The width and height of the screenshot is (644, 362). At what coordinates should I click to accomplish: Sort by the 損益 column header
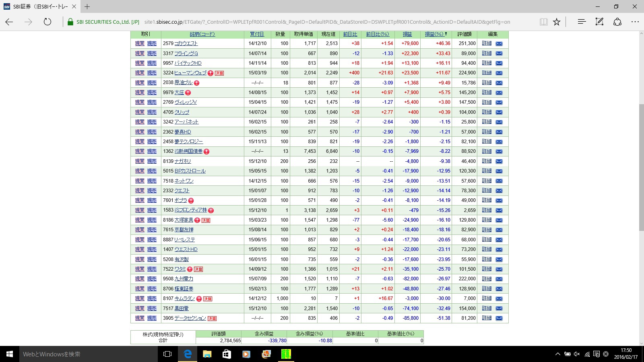coord(407,34)
